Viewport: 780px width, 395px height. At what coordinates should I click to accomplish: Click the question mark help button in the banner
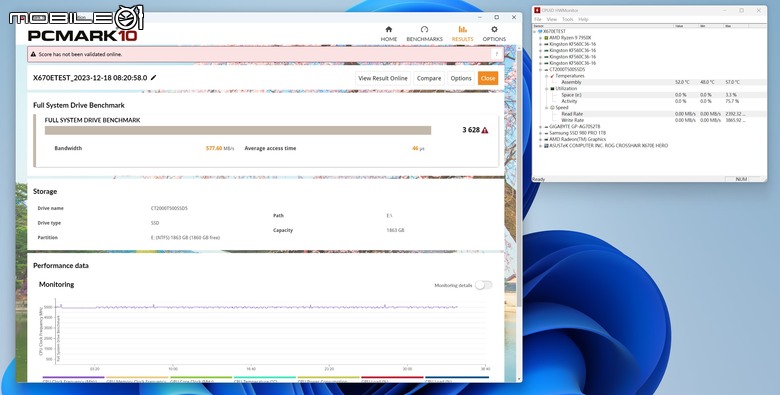[x=496, y=54]
